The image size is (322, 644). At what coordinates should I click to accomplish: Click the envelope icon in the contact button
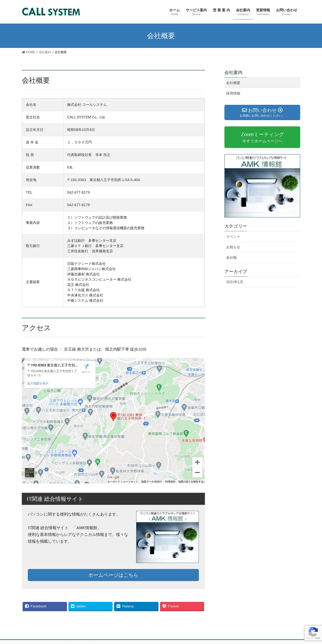pyautogui.click(x=244, y=110)
